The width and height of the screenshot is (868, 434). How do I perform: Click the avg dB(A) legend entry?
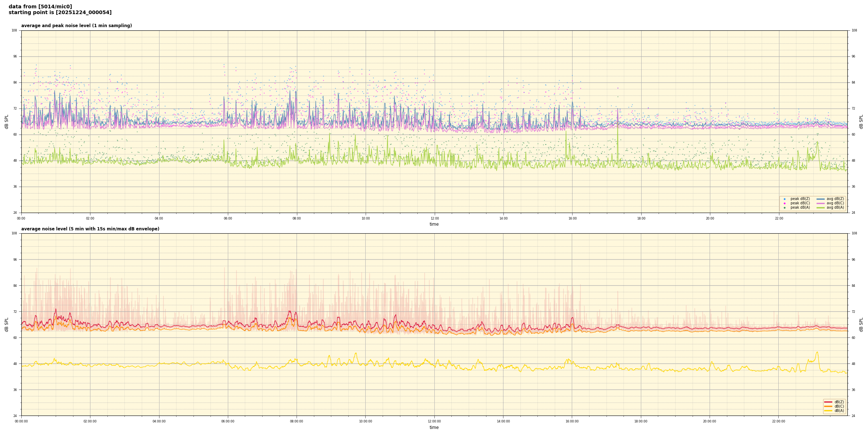click(x=835, y=208)
